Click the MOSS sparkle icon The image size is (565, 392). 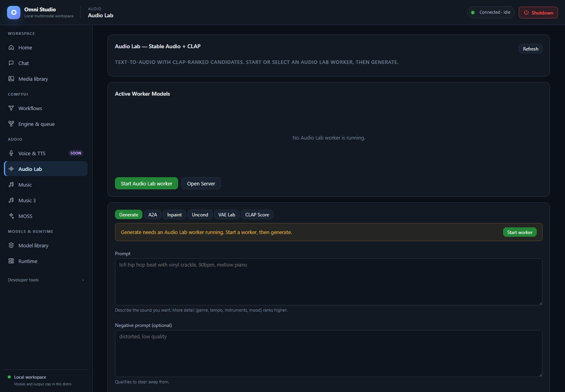(x=11, y=216)
